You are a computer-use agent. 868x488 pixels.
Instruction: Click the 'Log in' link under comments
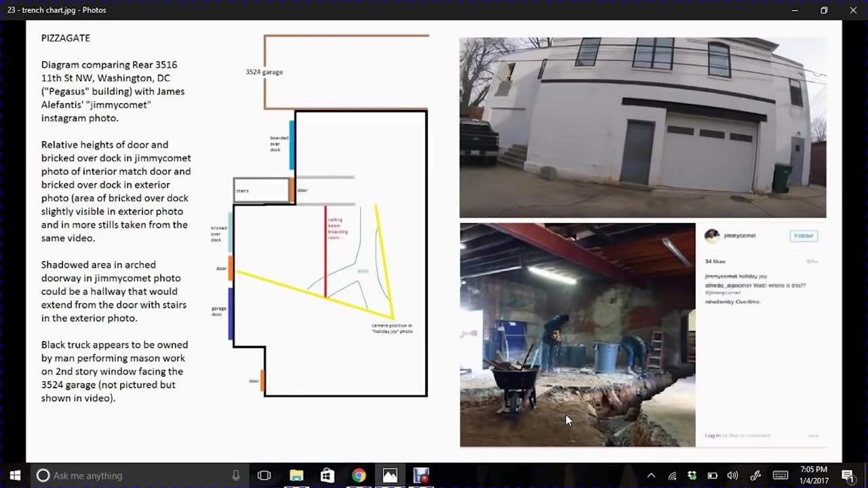pyautogui.click(x=712, y=436)
